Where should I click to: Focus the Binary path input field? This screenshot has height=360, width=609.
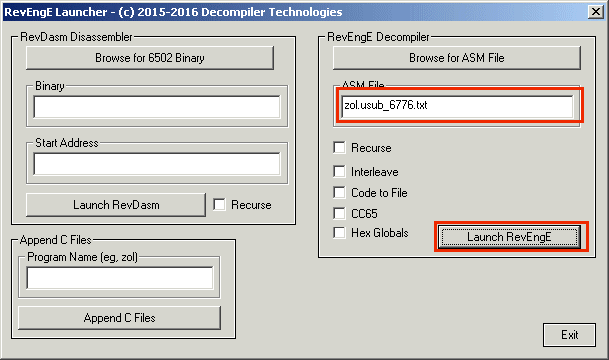(x=157, y=107)
